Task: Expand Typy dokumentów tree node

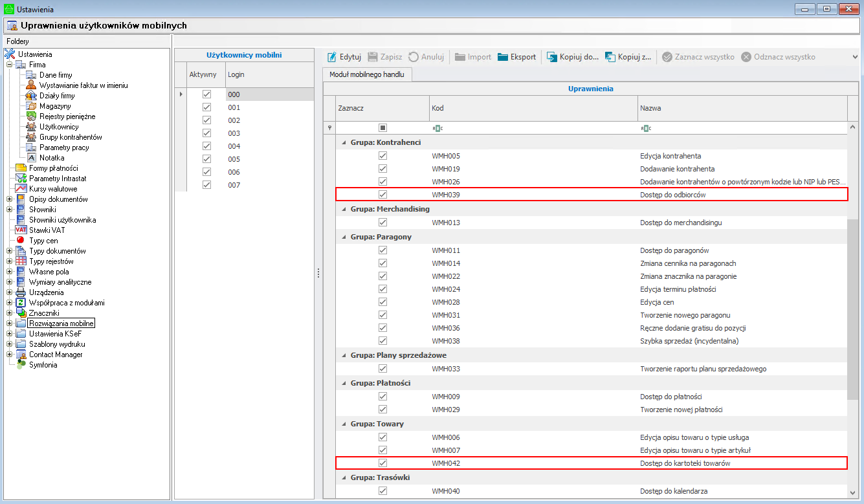Action: point(10,251)
